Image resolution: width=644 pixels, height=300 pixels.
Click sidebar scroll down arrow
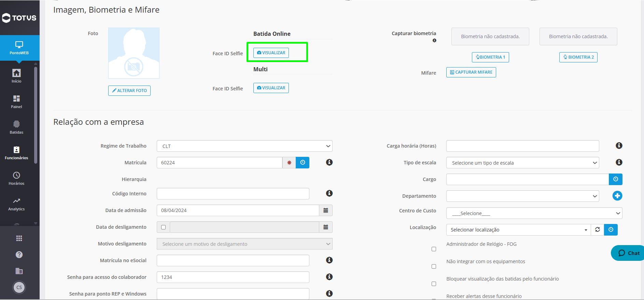pyautogui.click(x=36, y=223)
